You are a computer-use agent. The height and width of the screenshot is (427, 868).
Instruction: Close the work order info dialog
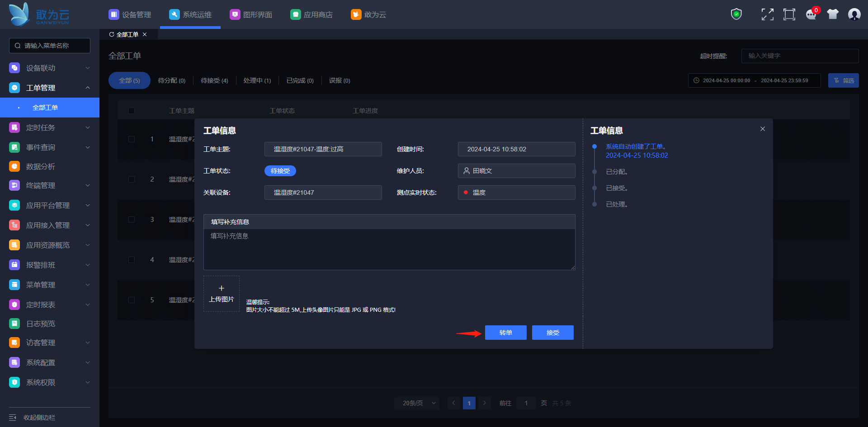pyautogui.click(x=763, y=129)
